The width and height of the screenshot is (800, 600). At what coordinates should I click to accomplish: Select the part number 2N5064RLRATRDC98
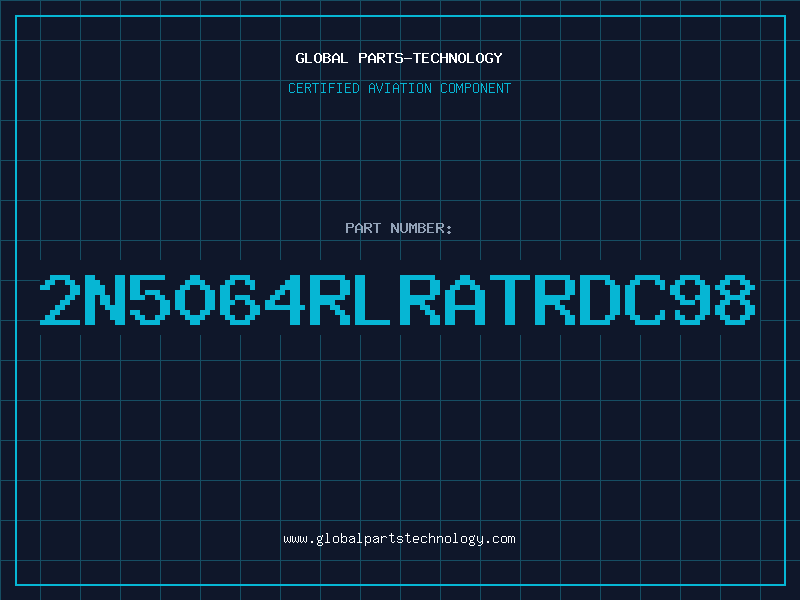397,299
